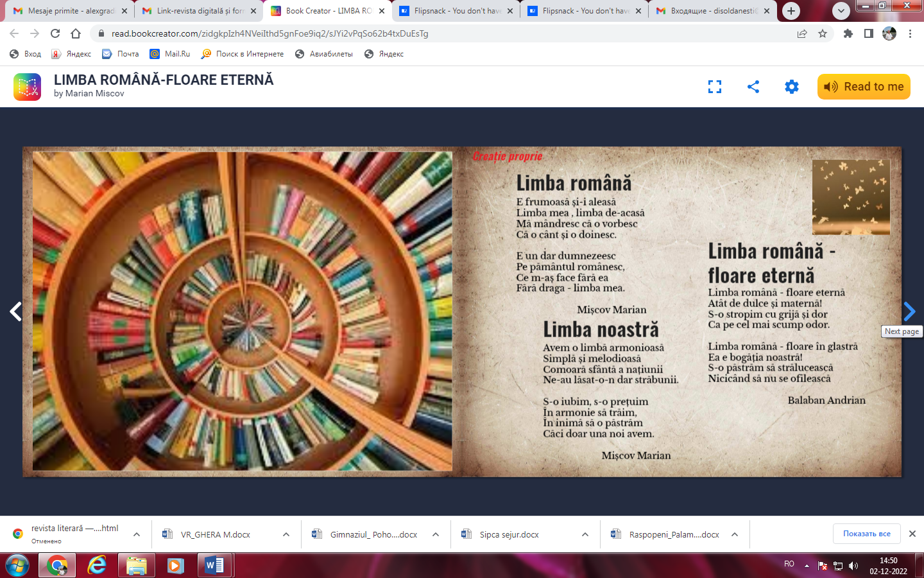Enter fullscreen mode in Book Creator
Viewport: 924px width, 578px height.
click(x=715, y=87)
